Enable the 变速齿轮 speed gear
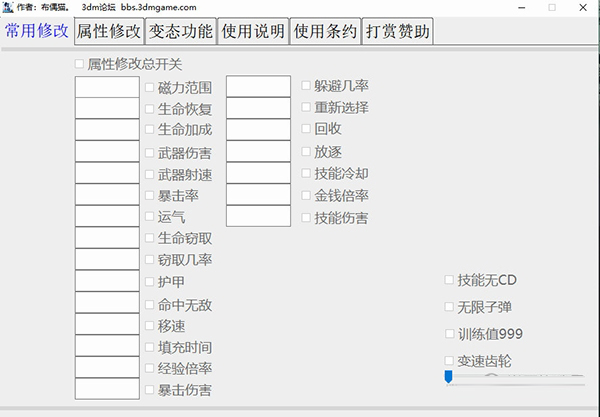Screen dimensions: 600x417 tap(449, 361)
